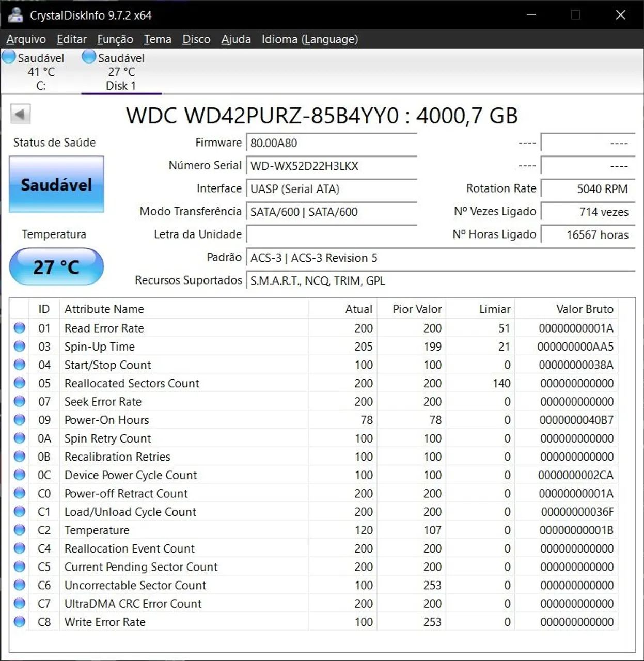Viewport: 644px width, 661px height.
Task: Click the power-on hours value 16567 horas
Action: (588, 234)
